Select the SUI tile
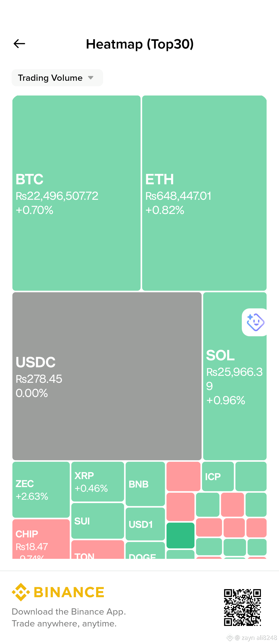The height and width of the screenshot is (644, 279). 98,521
